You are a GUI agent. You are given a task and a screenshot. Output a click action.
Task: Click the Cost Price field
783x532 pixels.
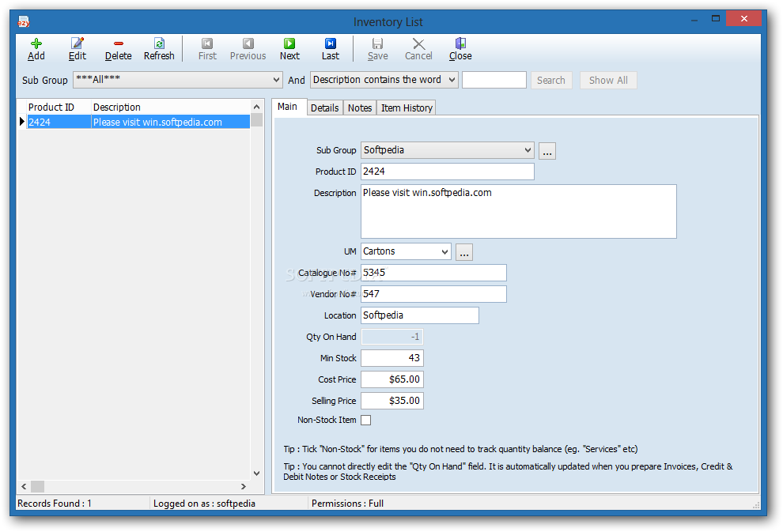coord(392,379)
